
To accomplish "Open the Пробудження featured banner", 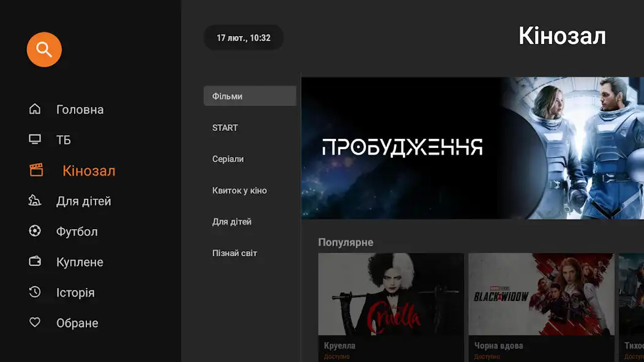I will point(471,147).
